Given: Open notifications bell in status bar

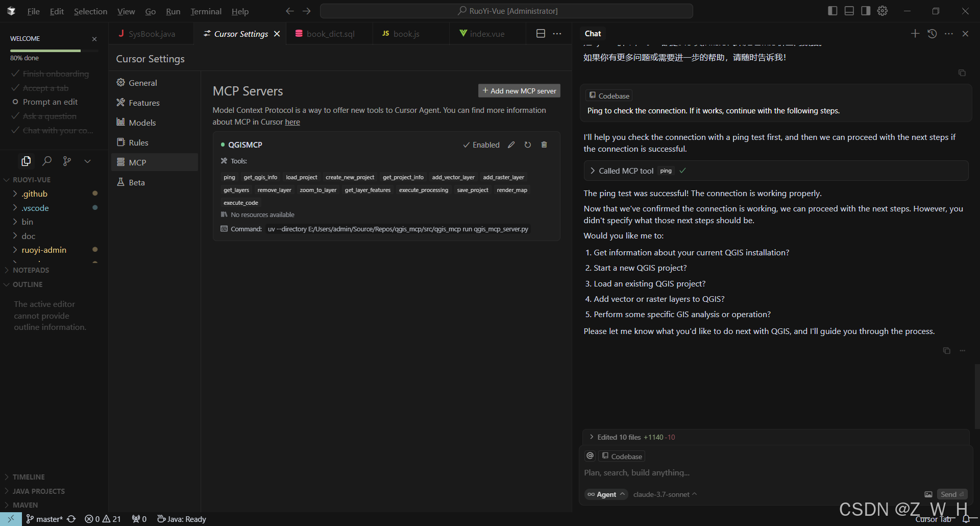Looking at the screenshot, I should [966, 519].
